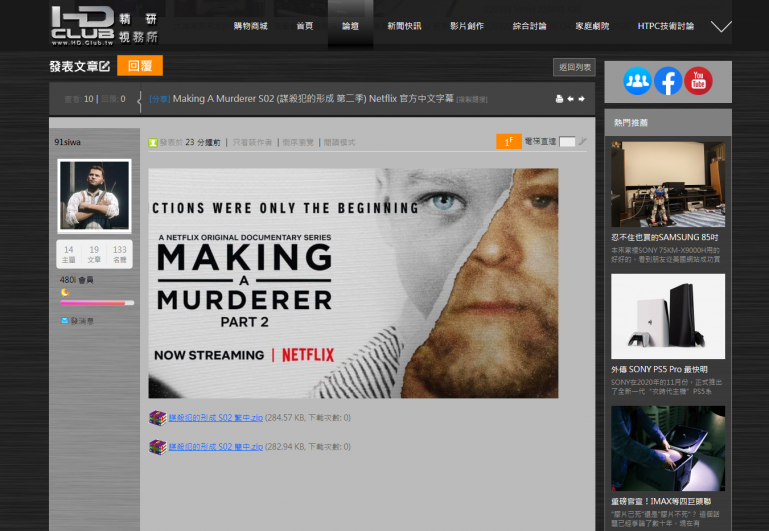769x531 pixels.
Task: Click the print thread icon
Action: coord(559,99)
